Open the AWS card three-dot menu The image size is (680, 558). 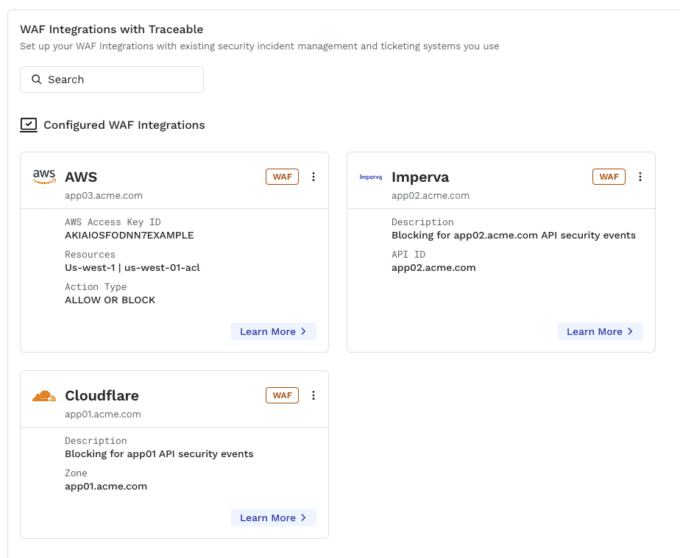(x=313, y=177)
